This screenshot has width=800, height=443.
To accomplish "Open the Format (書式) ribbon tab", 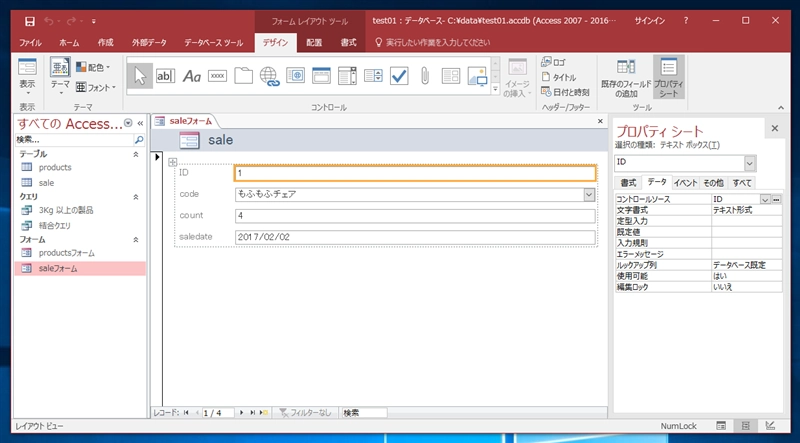I will (x=348, y=43).
